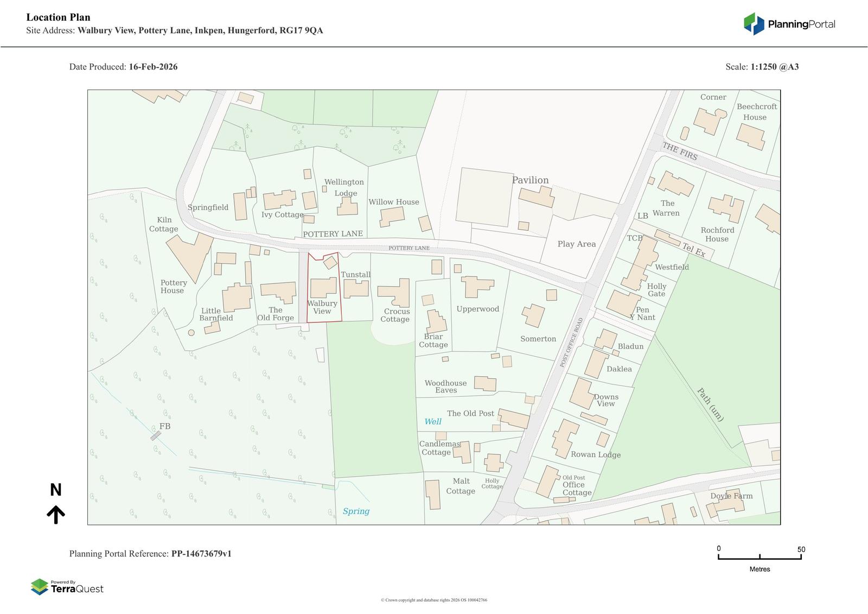Click the Pavilion label on map
Viewport: 868px width, 614px height.
pos(530,180)
